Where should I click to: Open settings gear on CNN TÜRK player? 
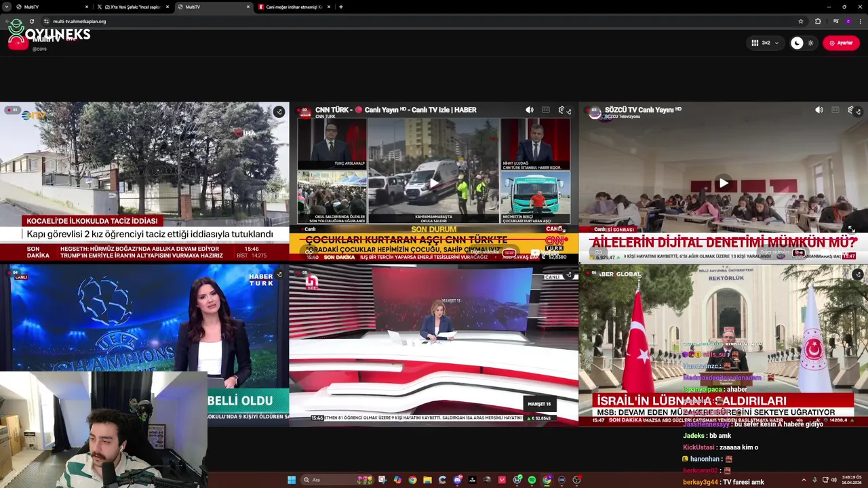coord(561,110)
